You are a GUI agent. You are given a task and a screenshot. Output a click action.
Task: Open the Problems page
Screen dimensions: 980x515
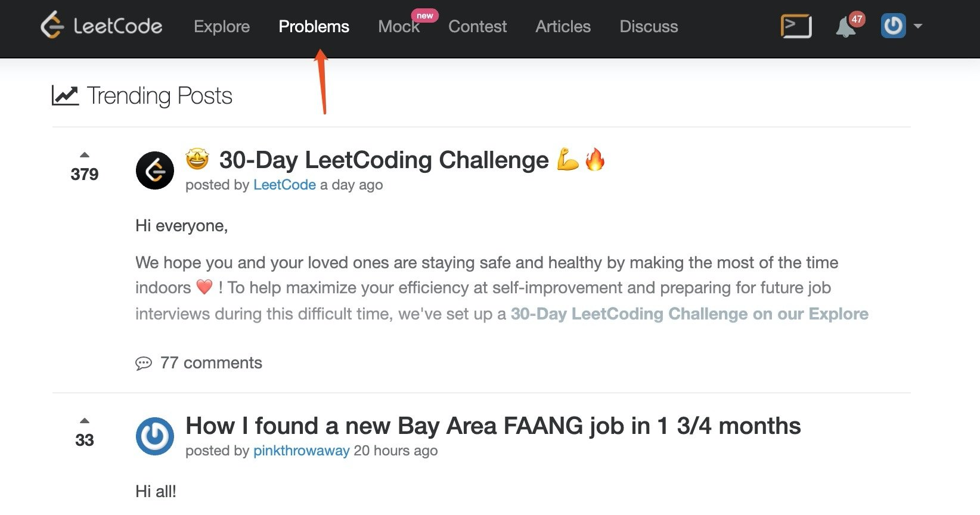click(314, 27)
